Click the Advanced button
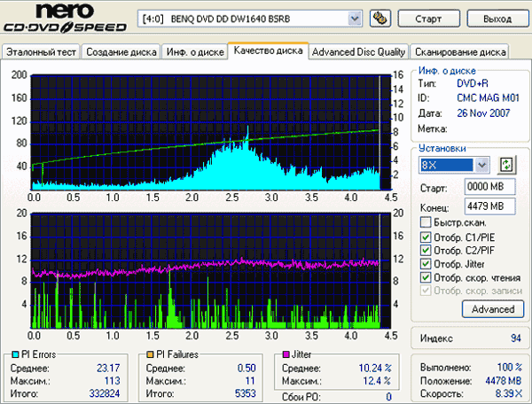Viewport: 532px width, 404px height. point(493,309)
